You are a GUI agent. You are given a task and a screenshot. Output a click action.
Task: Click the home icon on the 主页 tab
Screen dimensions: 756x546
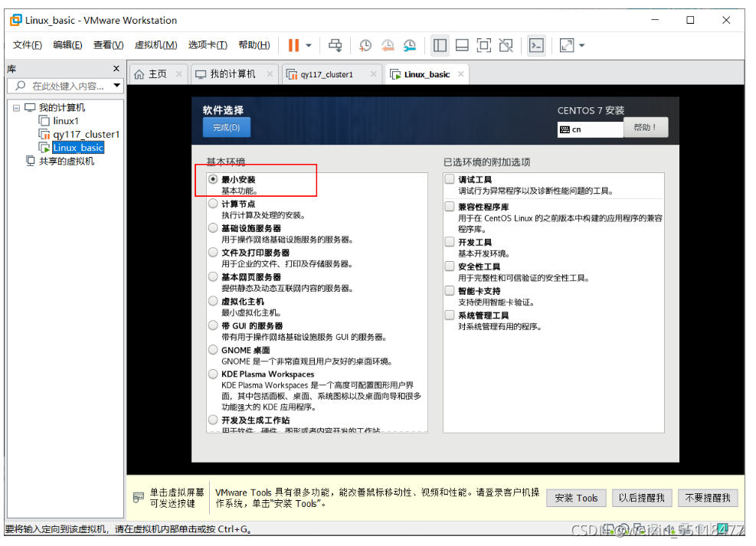tap(139, 74)
